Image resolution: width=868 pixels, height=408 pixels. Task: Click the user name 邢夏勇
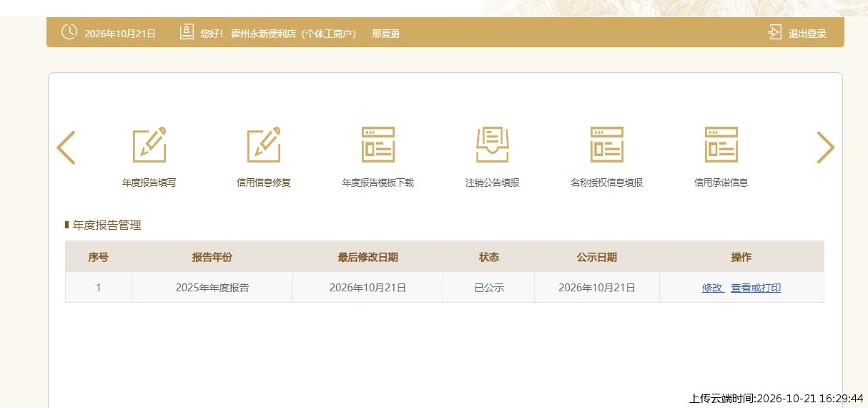[385, 34]
